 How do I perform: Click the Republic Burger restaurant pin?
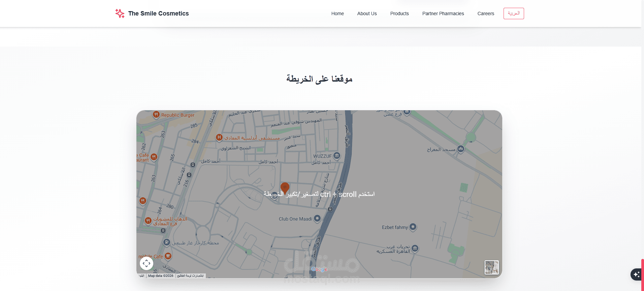156,115
